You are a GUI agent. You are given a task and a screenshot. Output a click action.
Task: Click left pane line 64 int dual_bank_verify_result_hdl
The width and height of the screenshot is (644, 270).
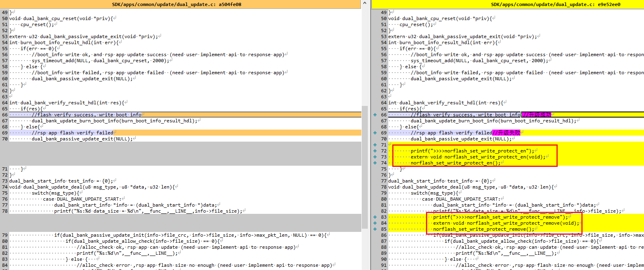tap(67, 103)
